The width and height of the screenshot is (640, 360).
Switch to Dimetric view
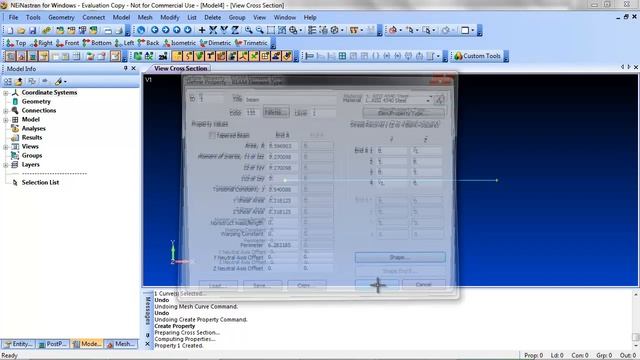215,43
